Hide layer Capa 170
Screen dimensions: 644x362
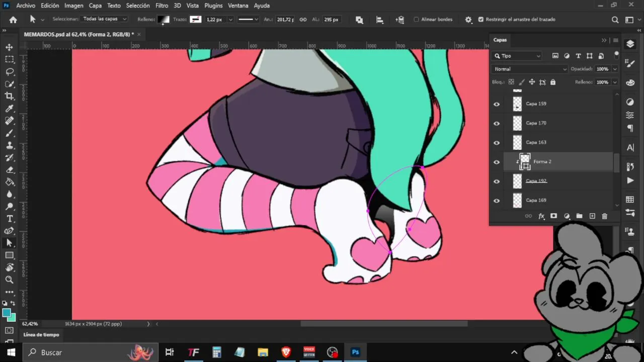[497, 123]
